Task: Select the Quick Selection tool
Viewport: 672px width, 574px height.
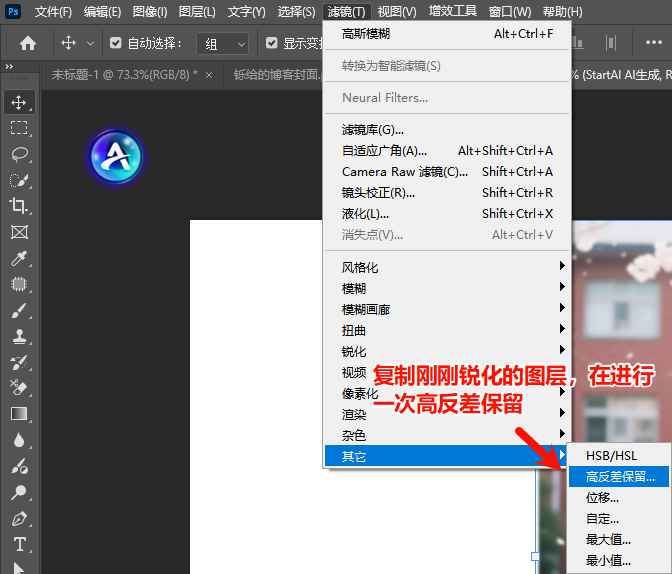Action: click(19, 180)
